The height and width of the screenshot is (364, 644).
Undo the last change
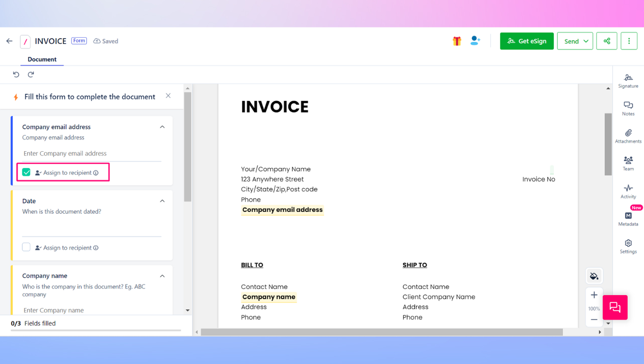click(x=16, y=74)
